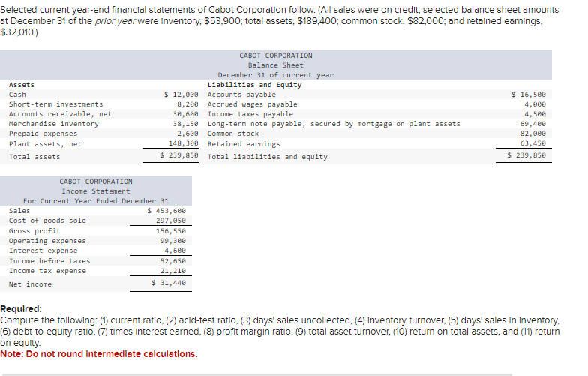Viewport: 588px width, 376px height.
Task: Click the Operating expenses label
Action: [x=47, y=241]
